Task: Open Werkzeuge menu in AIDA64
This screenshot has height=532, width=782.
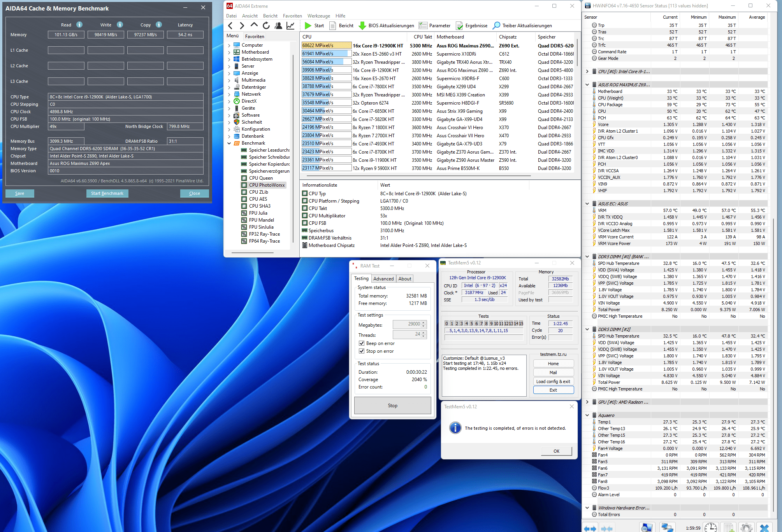Action: (319, 16)
